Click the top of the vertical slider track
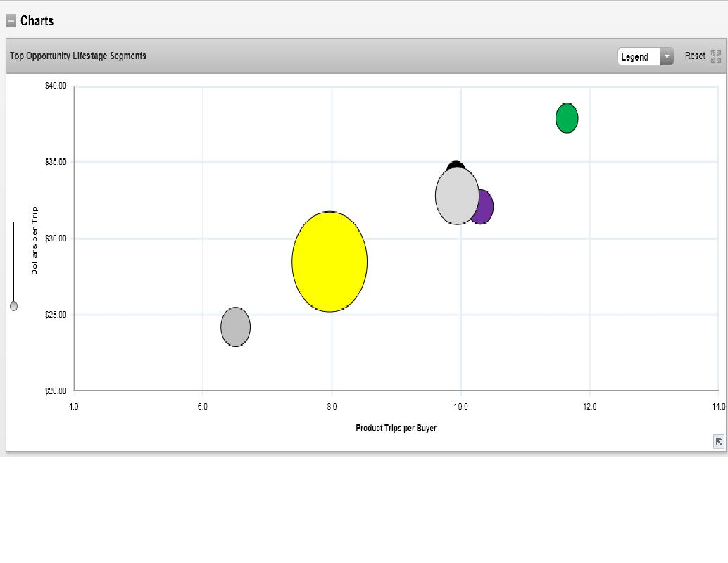The width and height of the screenshot is (728, 563). [x=13, y=225]
